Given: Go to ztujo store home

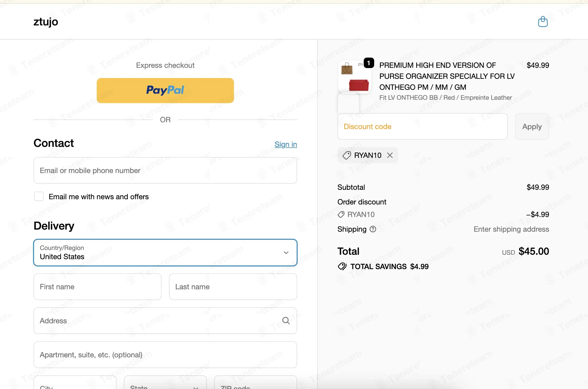Looking at the screenshot, I should pos(46,21).
